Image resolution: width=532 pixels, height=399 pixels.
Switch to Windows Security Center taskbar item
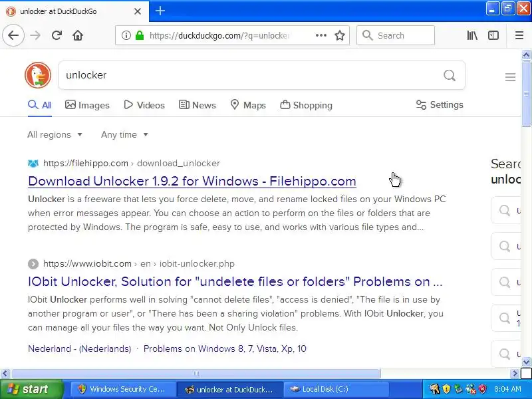pyautogui.click(x=124, y=389)
